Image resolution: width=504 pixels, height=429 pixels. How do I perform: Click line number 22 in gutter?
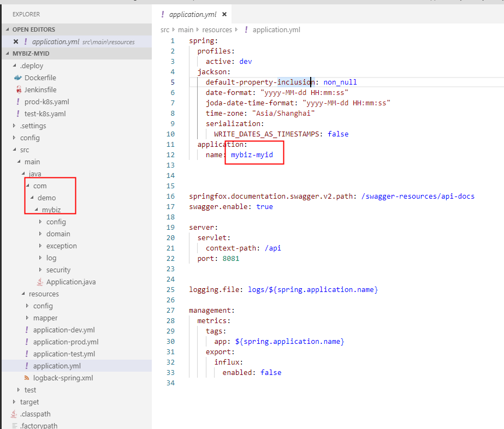pyautogui.click(x=170, y=258)
